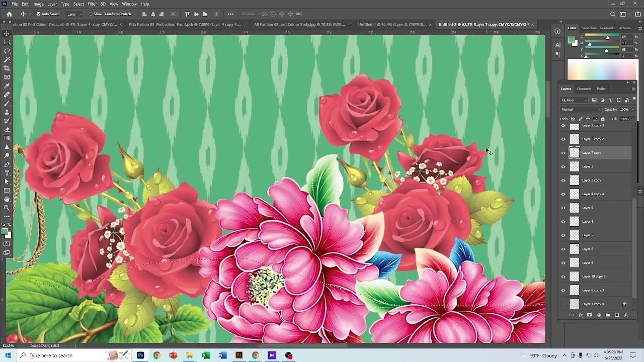Image resolution: width=644 pixels, height=362 pixels.
Task: Select the Eraser tool
Action: pyautogui.click(x=7, y=129)
